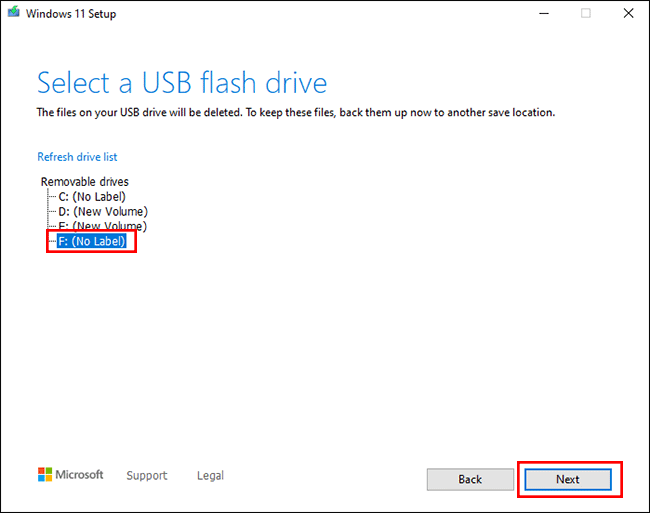Click the "back them up now" sentence
This screenshot has height=513, width=650.
point(420,113)
